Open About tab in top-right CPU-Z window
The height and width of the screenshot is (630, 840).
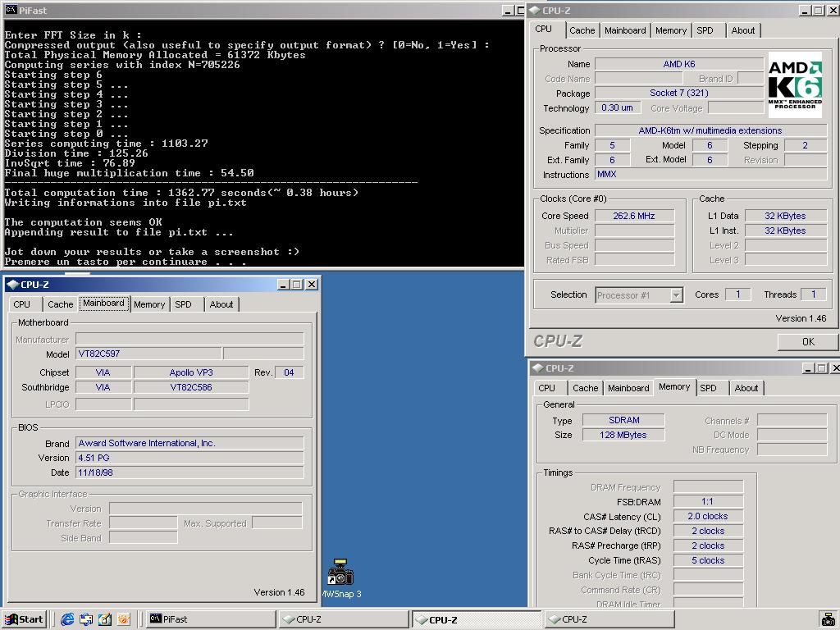[x=743, y=30]
